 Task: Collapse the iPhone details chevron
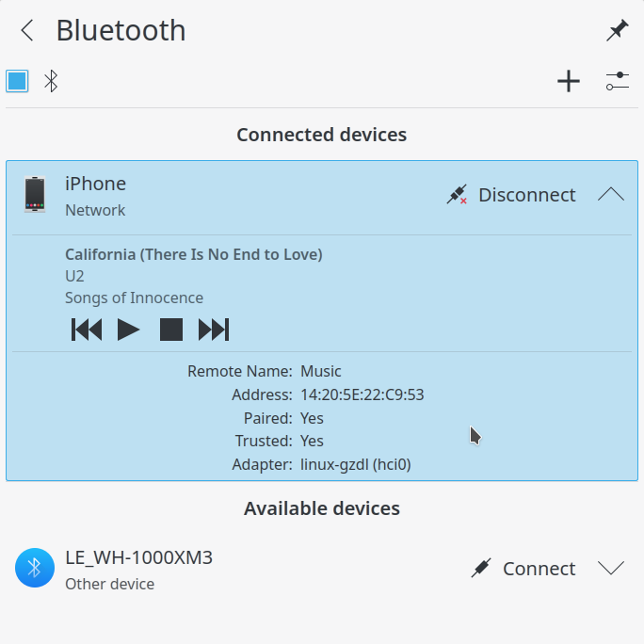coord(611,194)
